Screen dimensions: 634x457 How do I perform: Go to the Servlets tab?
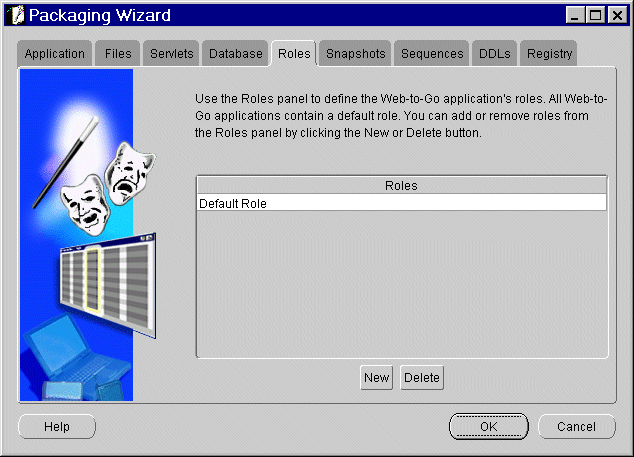pos(171,53)
